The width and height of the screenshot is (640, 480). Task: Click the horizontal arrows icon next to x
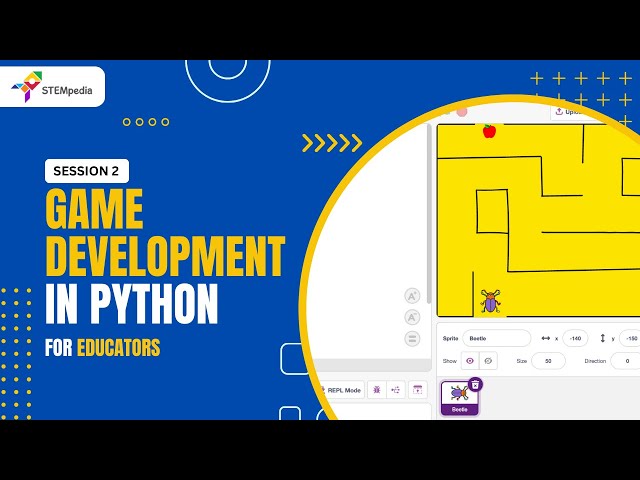546,338
